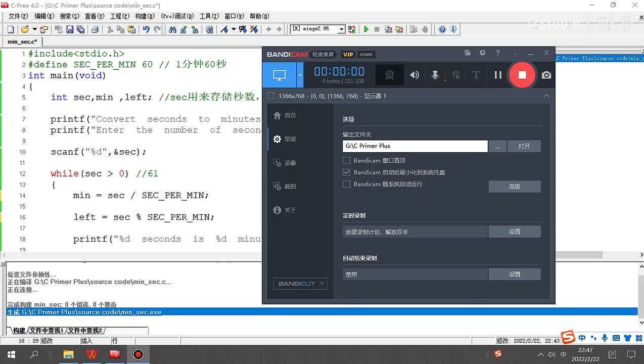644x364 pixels.
Task: Click the capture area selection rectangle icon
Action: [271, 96]
